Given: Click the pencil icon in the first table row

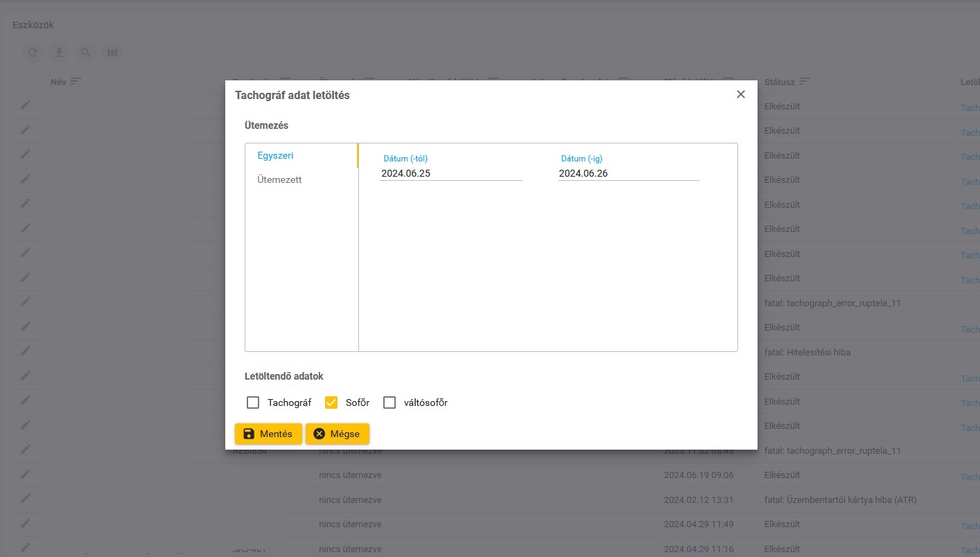Looking at the screenshot, I should (x=26, y=105).
